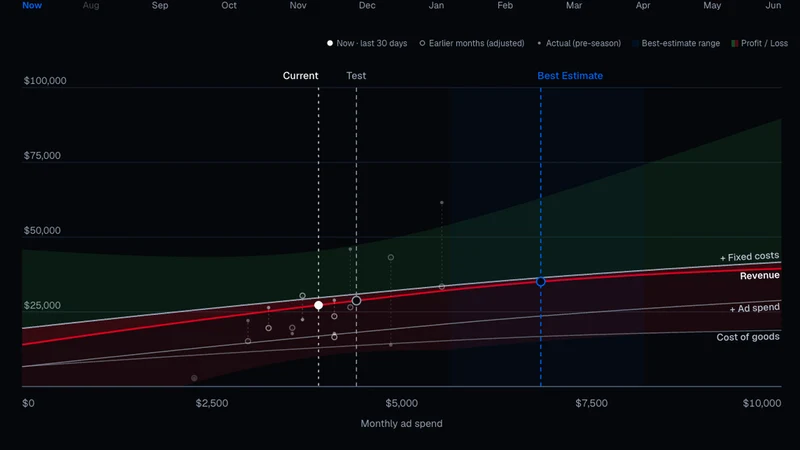Click the hollow circle legend icon for Earlier months

[422, 43]
